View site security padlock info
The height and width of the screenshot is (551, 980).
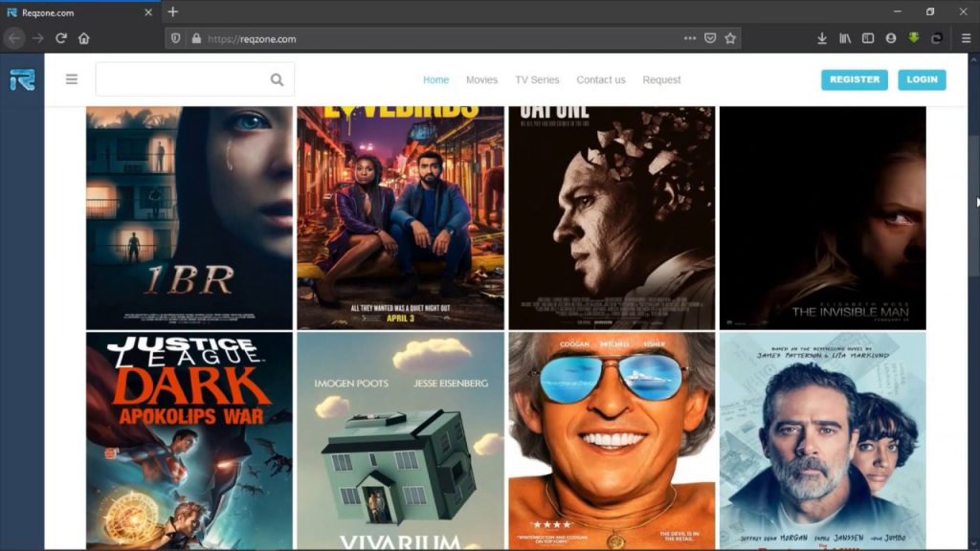point(196,38)
